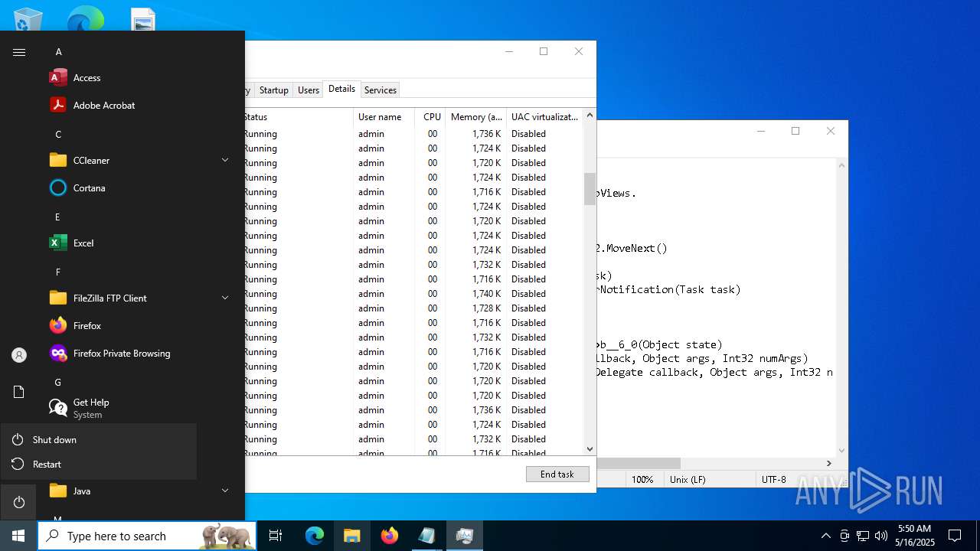The width and height of the screenshot is (980, 551).
Task: Open the taskbar clock showing 5:50 AM
Action: [x=915, y=536]
